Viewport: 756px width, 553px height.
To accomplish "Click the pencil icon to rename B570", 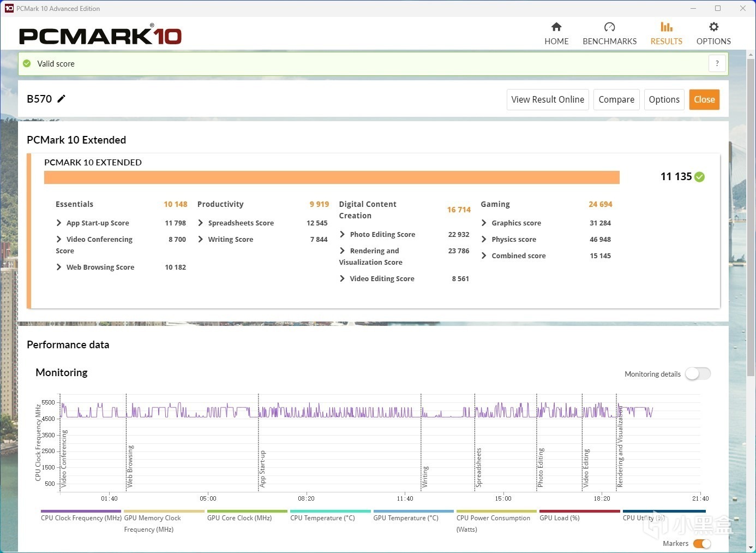I will pyautogui.click(x=61, y=99).
